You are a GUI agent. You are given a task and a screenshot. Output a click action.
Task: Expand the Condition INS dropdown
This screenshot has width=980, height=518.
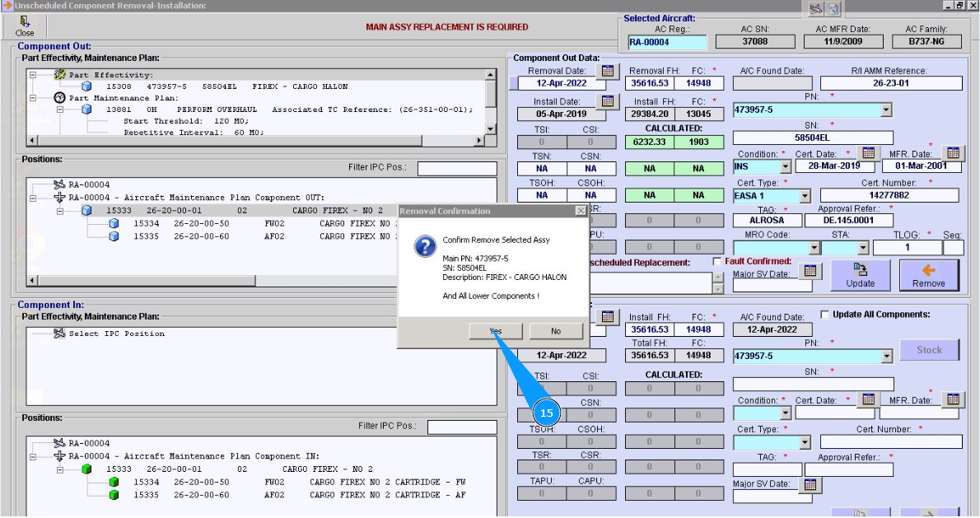[x=785, y=167]
